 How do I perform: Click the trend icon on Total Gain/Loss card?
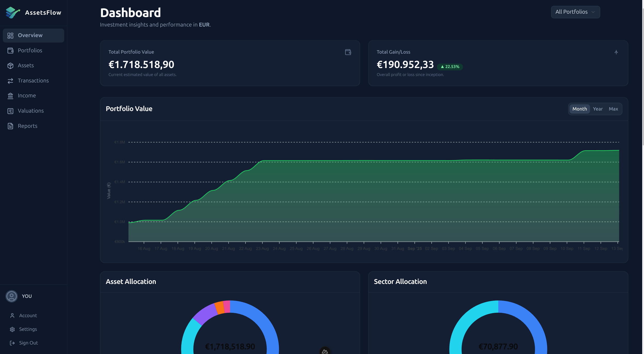(616, 52)
